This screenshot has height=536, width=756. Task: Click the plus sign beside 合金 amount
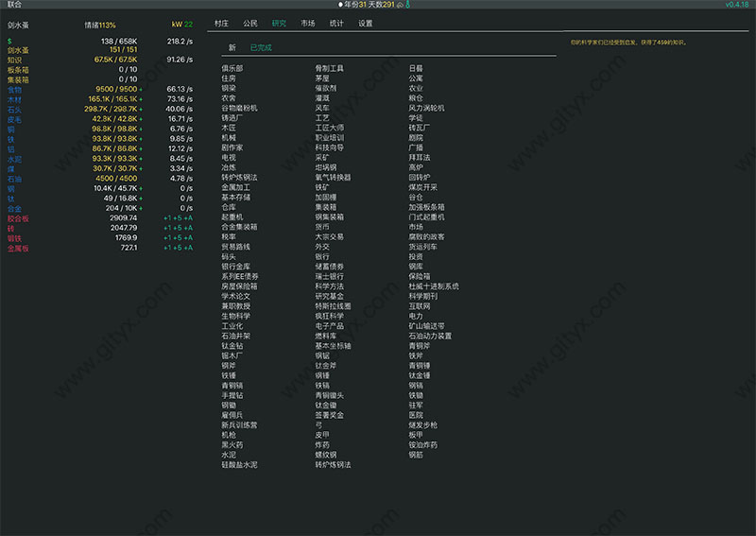(x=142, y=208)
